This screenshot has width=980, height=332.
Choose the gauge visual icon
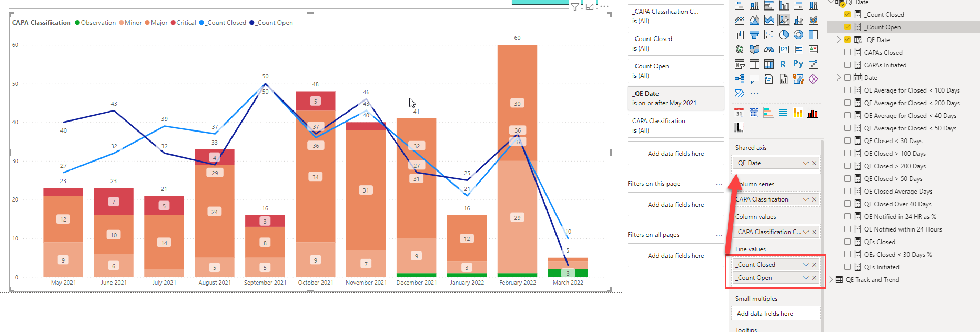769,49
